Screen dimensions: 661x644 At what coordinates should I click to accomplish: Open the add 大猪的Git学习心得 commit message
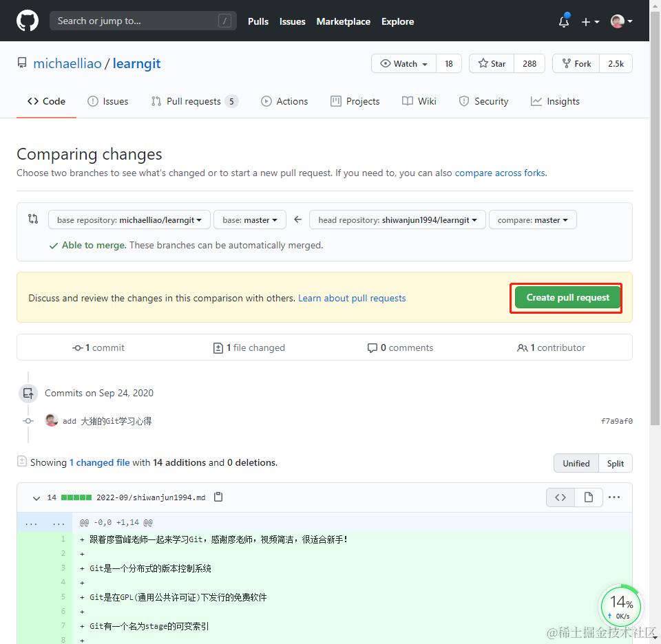click(107, 421)
